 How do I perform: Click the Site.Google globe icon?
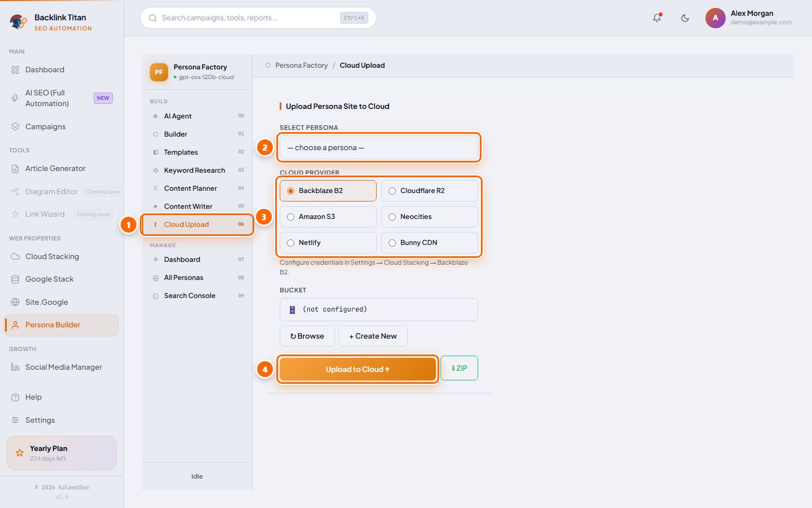tap(15, 302)
